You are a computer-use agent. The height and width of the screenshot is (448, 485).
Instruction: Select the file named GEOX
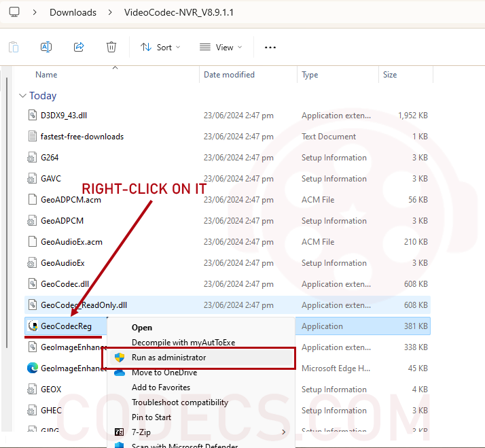click(x=51, y=389)
